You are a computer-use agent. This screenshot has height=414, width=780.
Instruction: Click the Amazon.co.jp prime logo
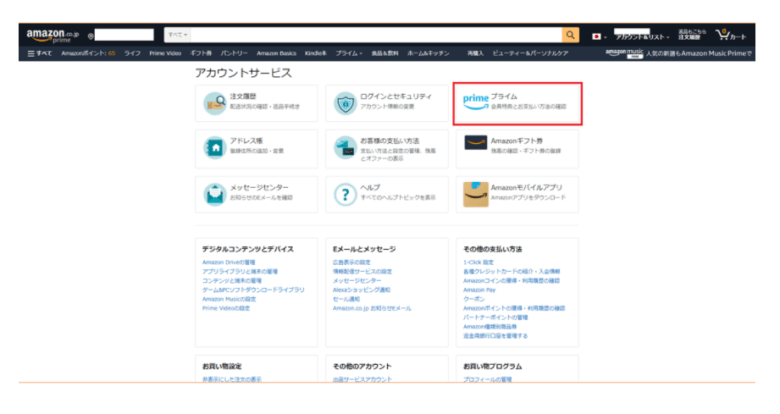coord(53,35)
